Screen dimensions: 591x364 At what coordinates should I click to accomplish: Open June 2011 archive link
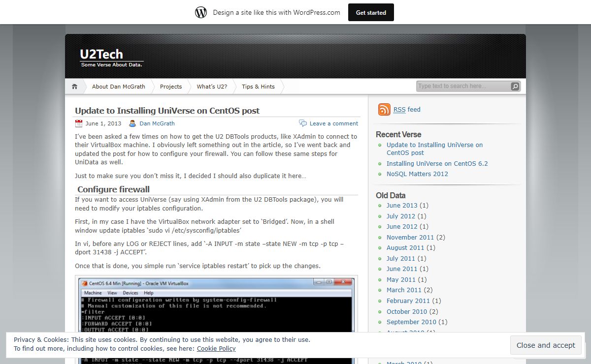(x=402, y=269)
